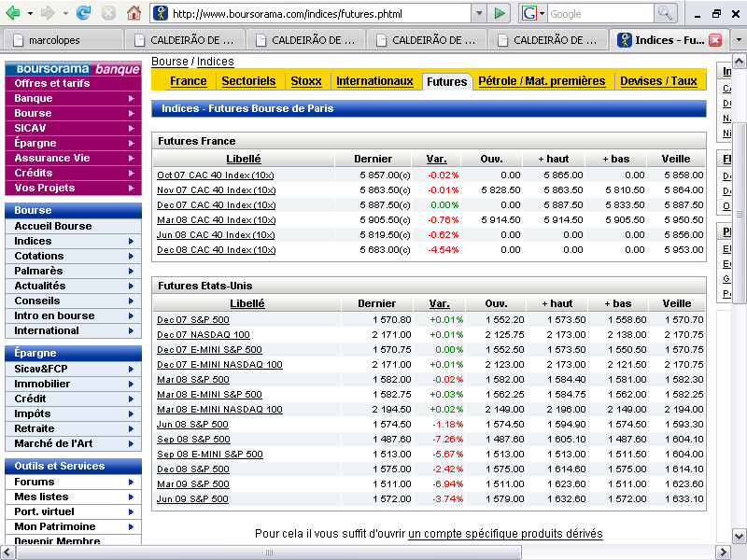Open the Cotations menu item
The height and width of the screenshot is (560, 747).
point(73,256)
